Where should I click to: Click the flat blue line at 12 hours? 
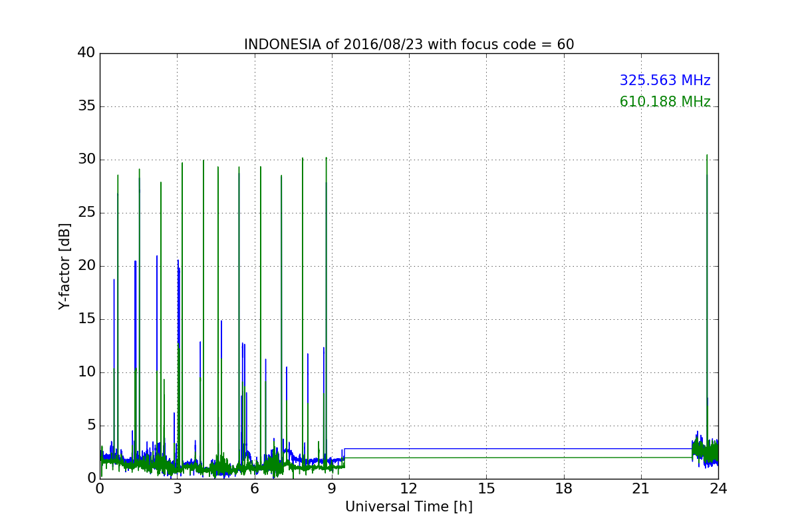409,449
